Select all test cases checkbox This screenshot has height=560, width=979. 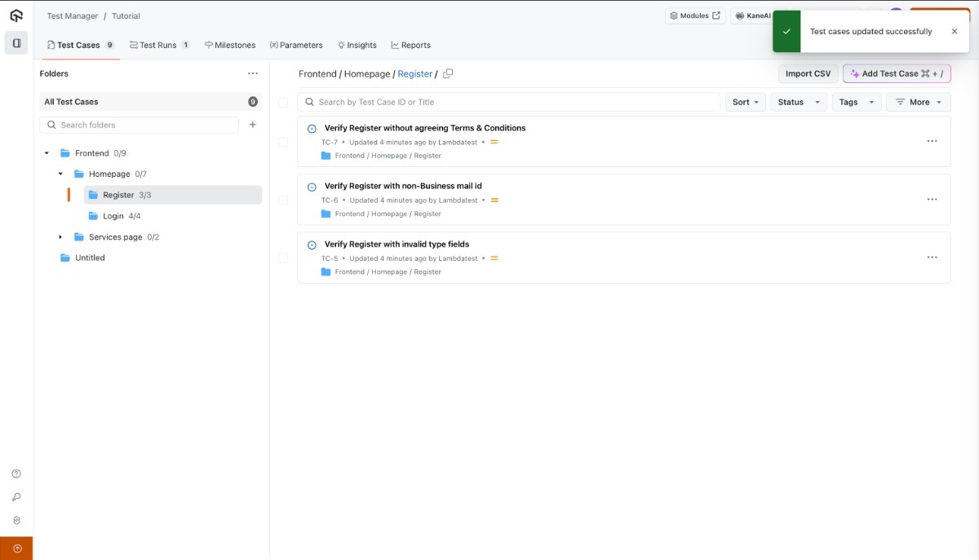[x=283, y=103]
